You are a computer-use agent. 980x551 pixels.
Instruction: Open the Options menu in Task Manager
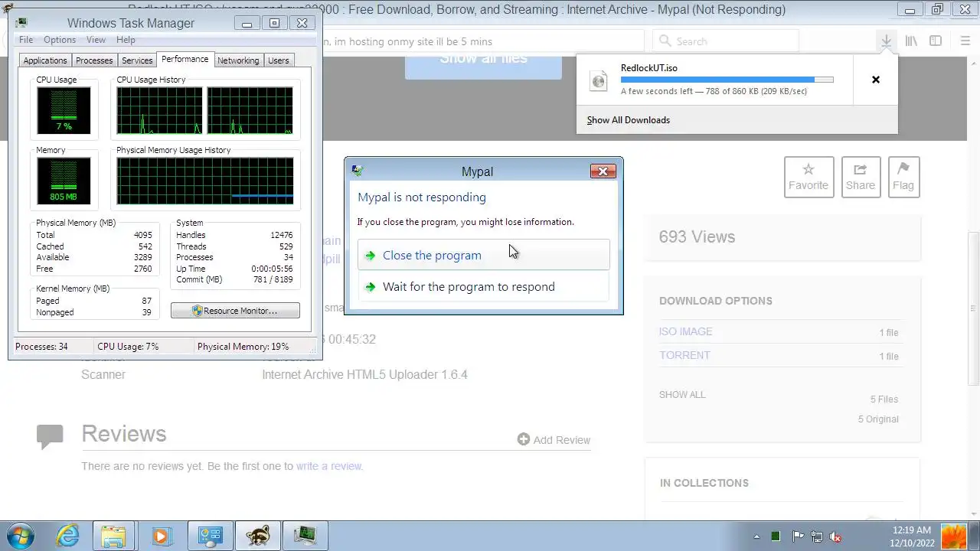coord(59,40)
